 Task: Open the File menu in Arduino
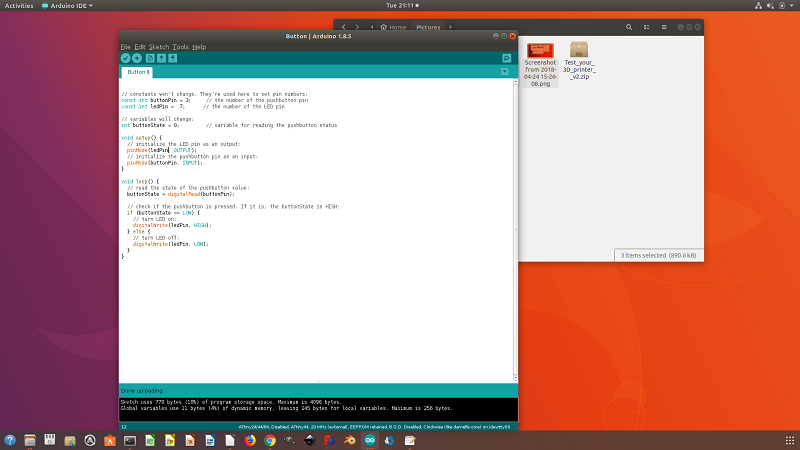click(126, 47)
